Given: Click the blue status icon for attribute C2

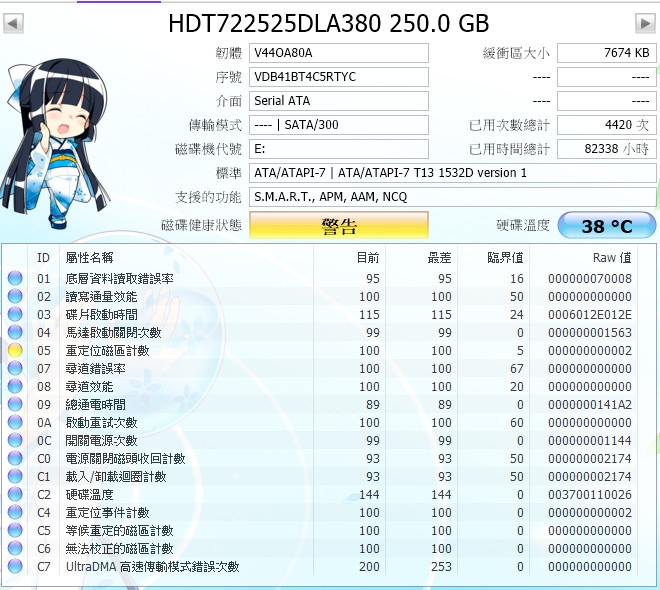Looking at the screenshot, I should tap(15, 494).
